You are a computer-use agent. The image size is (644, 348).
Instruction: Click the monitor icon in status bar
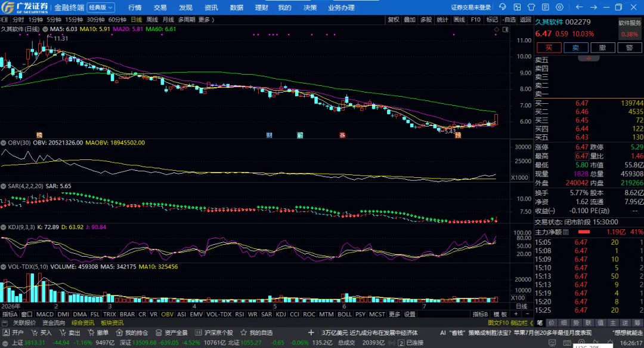pyautogui.click(x=552, y=343)
